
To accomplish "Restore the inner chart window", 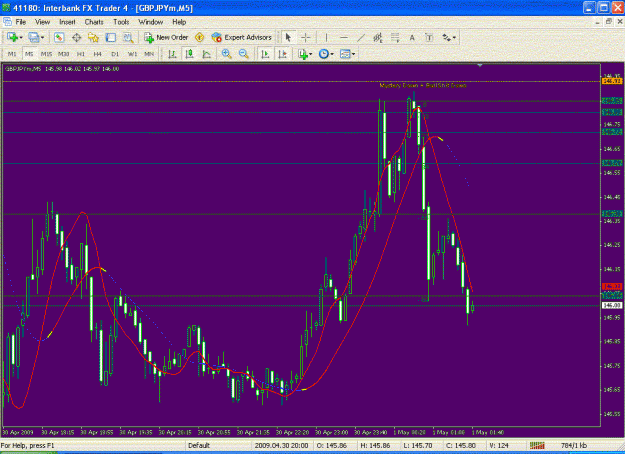I will [x=608, y=22].
